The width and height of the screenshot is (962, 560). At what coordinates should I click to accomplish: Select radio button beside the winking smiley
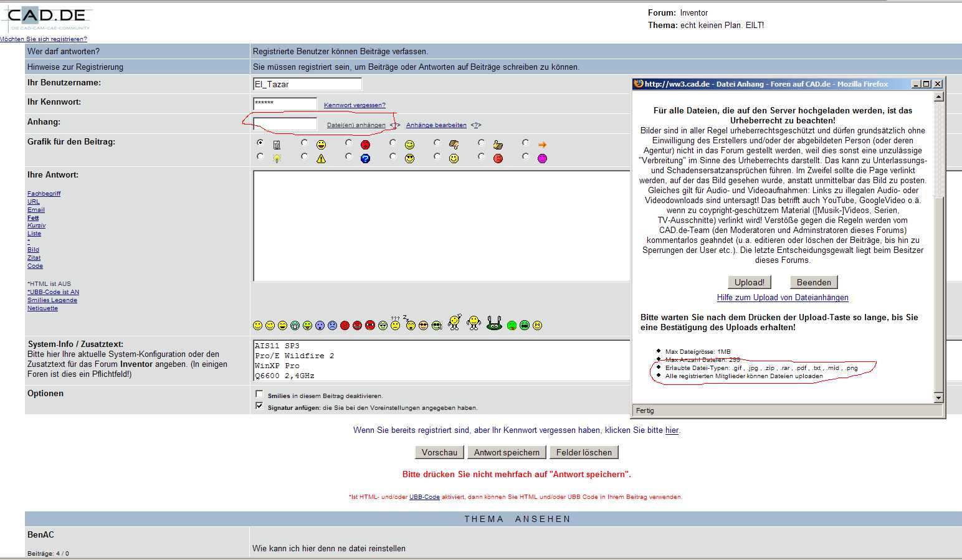(x=393, y=143)
